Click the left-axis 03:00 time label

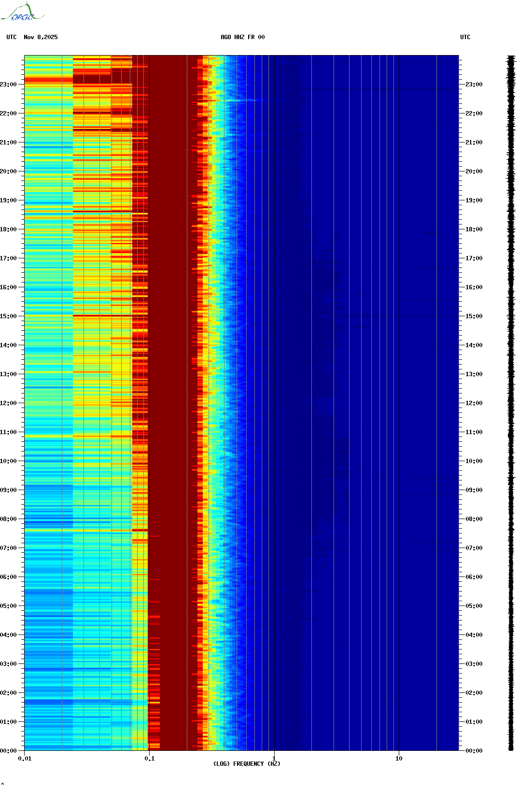coord(8,664)
